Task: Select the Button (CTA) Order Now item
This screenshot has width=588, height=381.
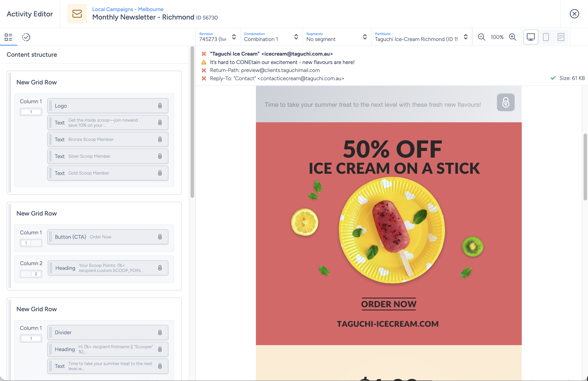Action: point(108,237)
